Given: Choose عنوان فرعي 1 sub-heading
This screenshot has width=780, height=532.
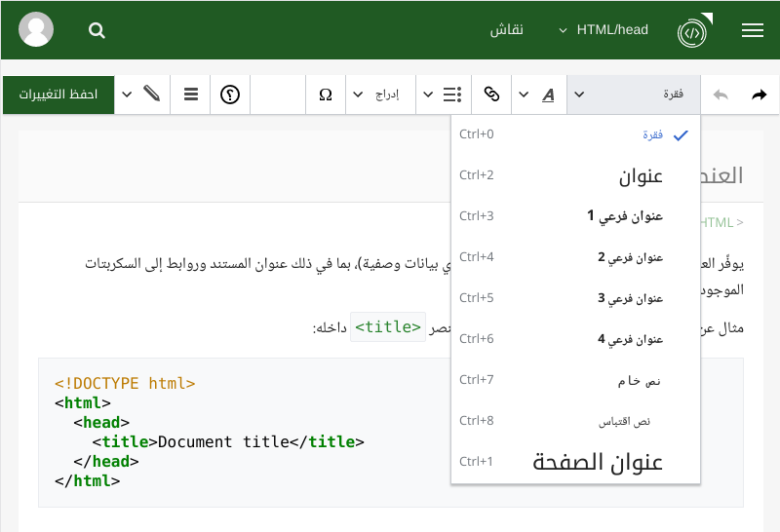Looking at the screenshot, I should click(x=575, y=216).
